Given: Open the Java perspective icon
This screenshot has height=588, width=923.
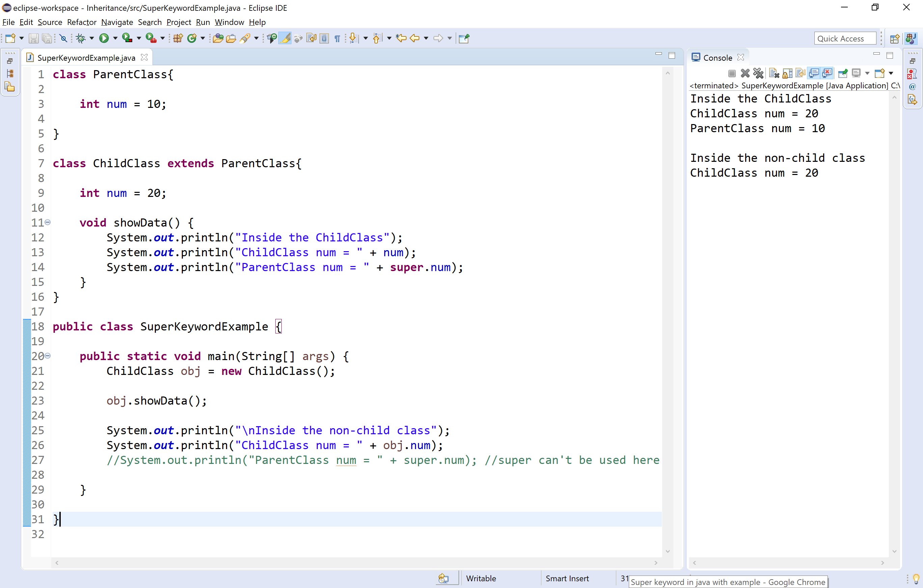Looking at the screenshot, I should (x=911, y=39).
